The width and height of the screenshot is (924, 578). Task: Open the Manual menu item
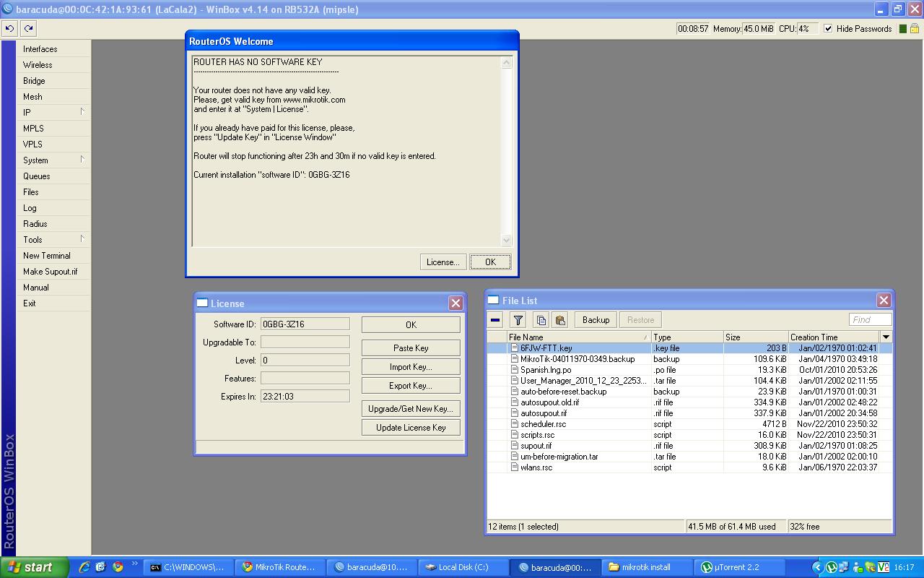tap(53, 287)
